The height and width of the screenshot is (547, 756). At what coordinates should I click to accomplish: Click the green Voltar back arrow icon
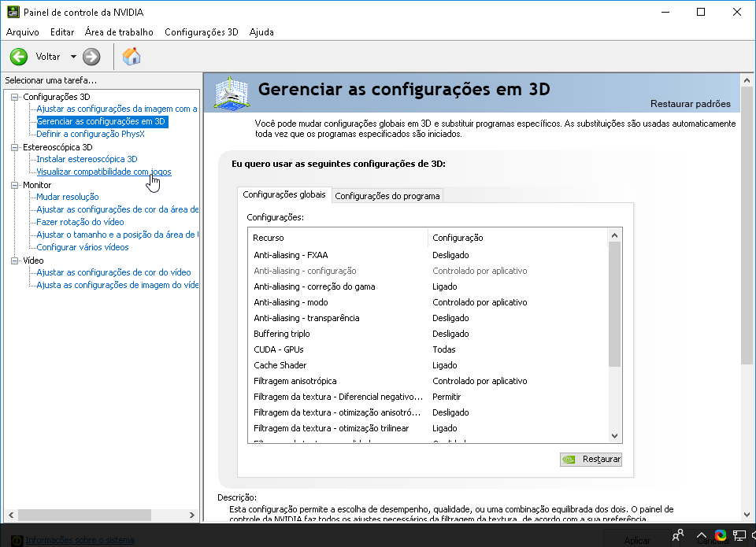pyautogui.click(x=19, y=57)
